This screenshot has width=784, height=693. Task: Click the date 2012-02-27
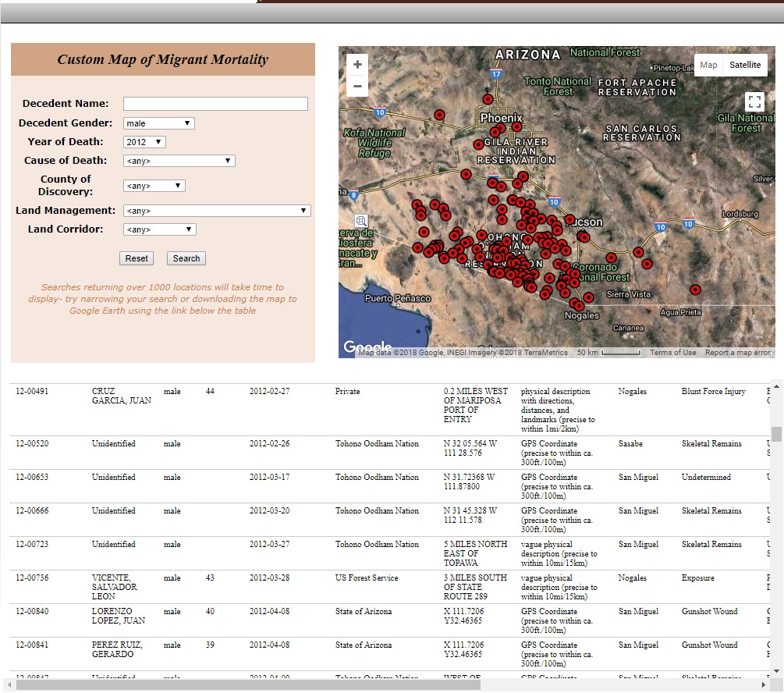point(269,391)
